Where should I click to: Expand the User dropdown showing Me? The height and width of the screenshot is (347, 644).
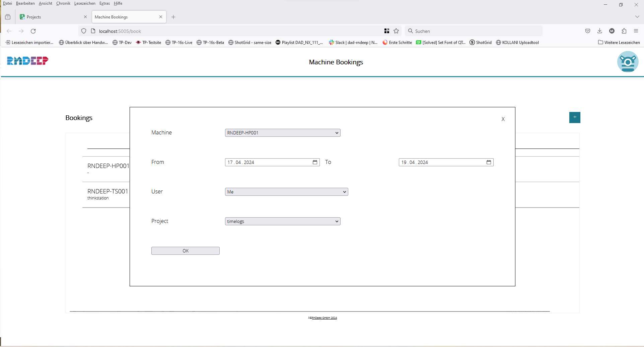coord(286,192)
